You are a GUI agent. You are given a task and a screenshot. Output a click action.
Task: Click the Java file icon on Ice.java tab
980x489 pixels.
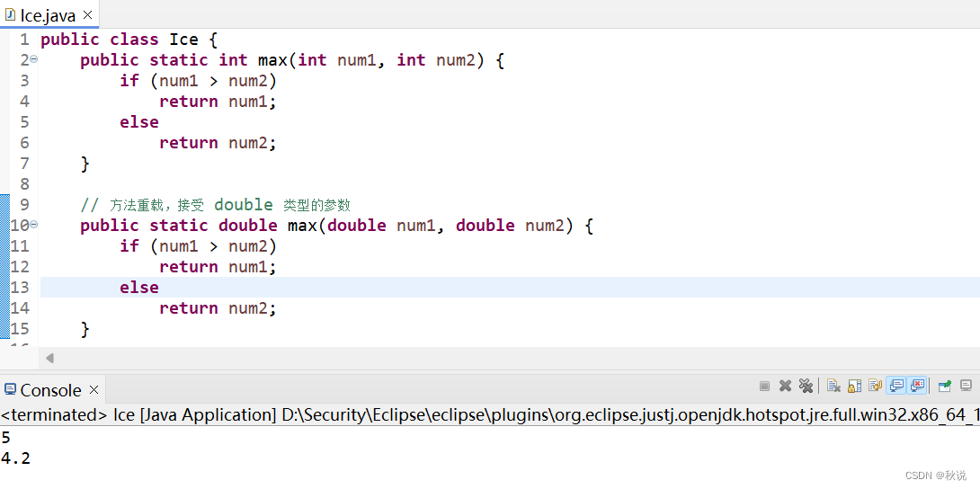[x=10, y=14]
